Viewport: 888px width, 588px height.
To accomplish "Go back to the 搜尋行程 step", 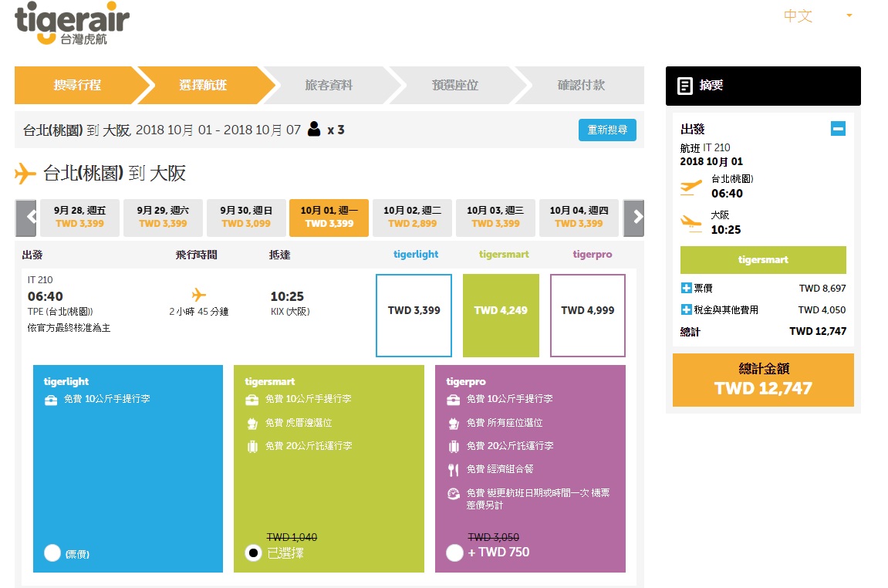I will [77, 85].
